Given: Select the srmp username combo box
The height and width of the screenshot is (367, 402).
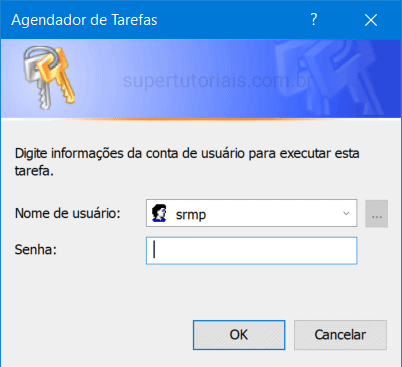Looking at the screenshot, I should point(251,213).
